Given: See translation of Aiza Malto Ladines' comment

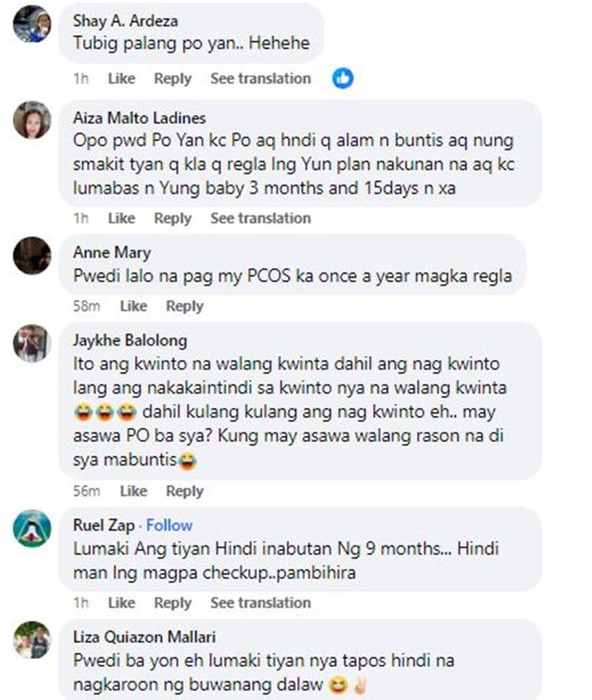Looking at the screenshot, I should click(x=260, y=219).
